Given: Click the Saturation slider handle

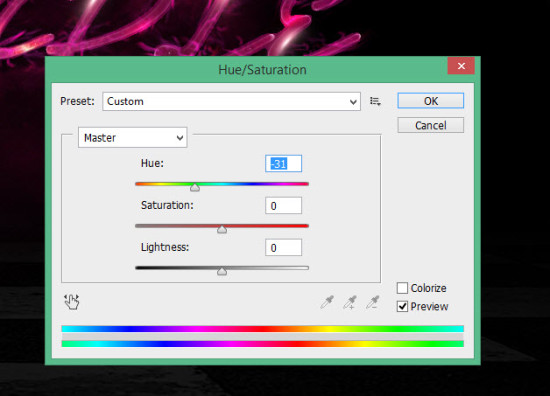Looking at the screenshot, I should 222,230.
